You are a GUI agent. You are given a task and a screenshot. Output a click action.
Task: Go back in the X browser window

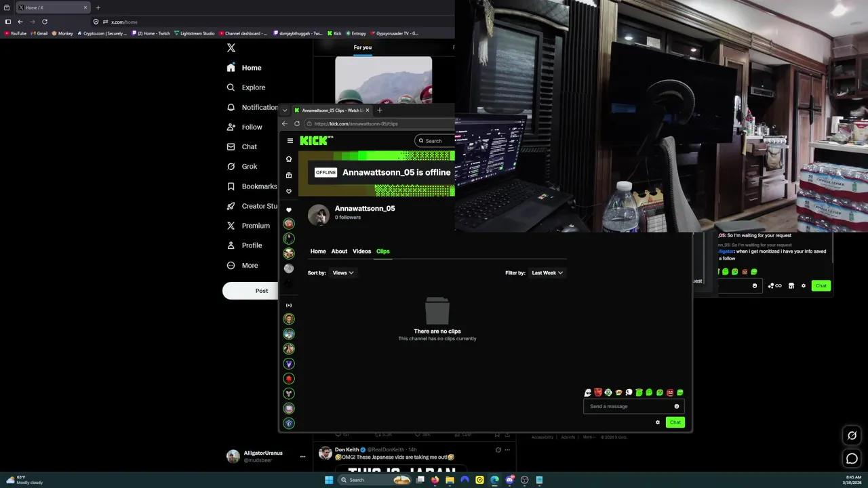20,22
